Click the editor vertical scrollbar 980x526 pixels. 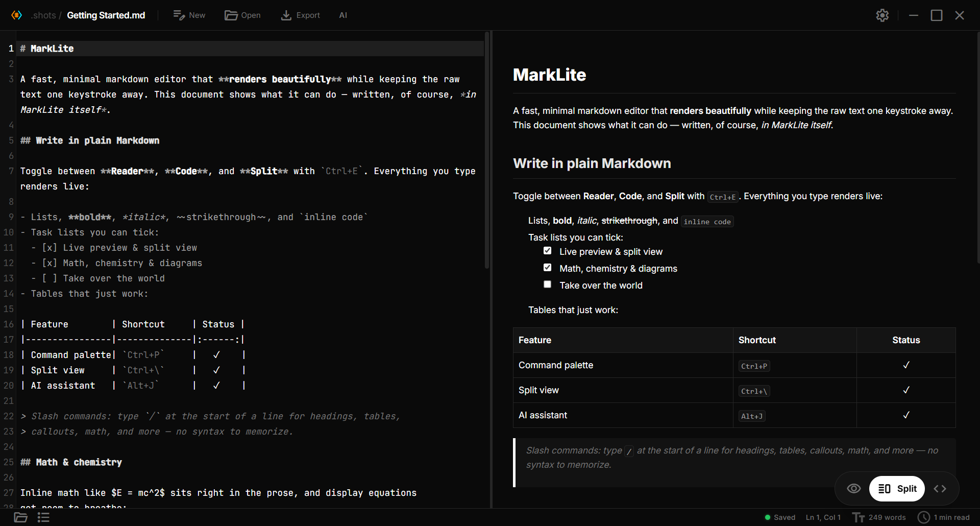pyautogui.click(x=487, y=151)
